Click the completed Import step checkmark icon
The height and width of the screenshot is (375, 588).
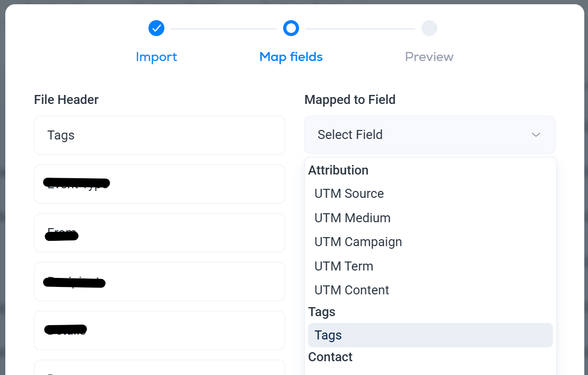point(156,28)
